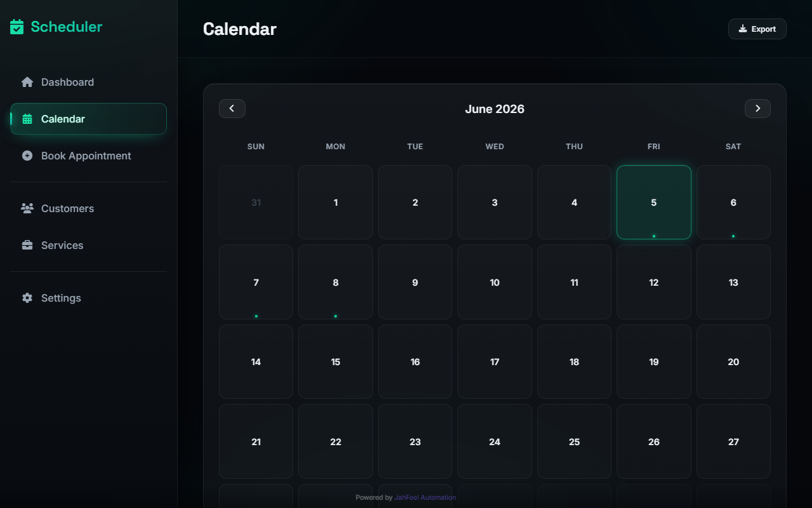Image resolution: width=812 pixels, height=508 pixels.
Task: Select June 26 on the calendar
Action: [654, 441]
